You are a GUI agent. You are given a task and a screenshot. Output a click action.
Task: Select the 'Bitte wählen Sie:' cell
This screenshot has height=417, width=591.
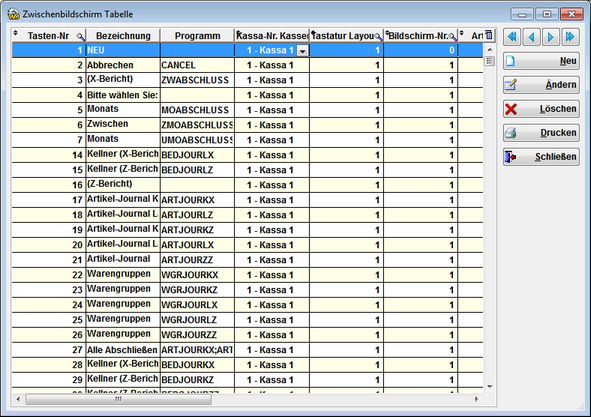pyautogui.click(x=123, y=95)
